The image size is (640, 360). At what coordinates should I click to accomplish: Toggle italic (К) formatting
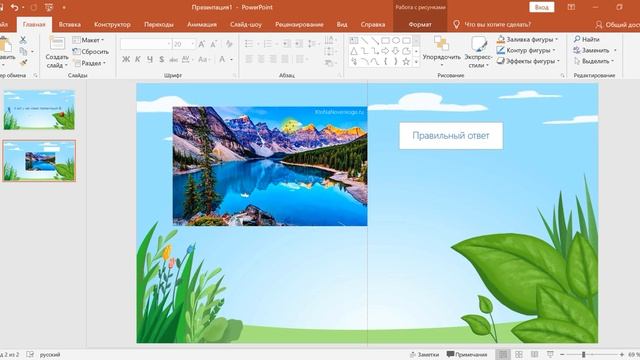(138, 59)
